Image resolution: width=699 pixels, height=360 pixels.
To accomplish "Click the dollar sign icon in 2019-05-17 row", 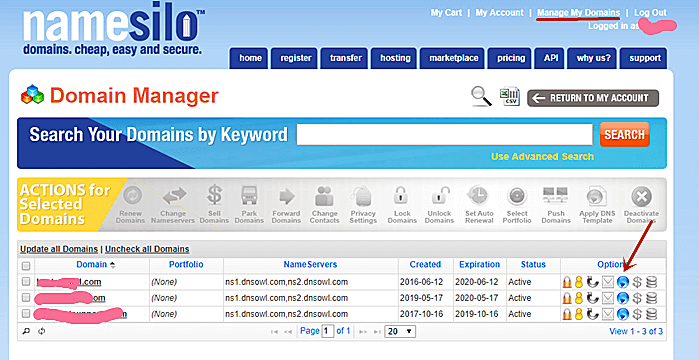I will 637,298.
